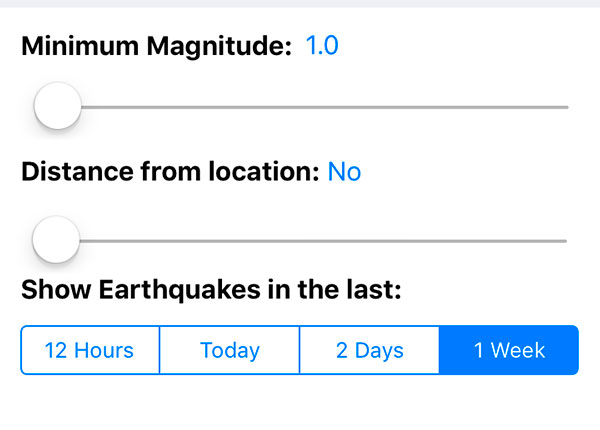Image resolution: width=600 pixels, height=430 pixels.
Task: Choose the 1 Week segment
Action: click(509, 350)
